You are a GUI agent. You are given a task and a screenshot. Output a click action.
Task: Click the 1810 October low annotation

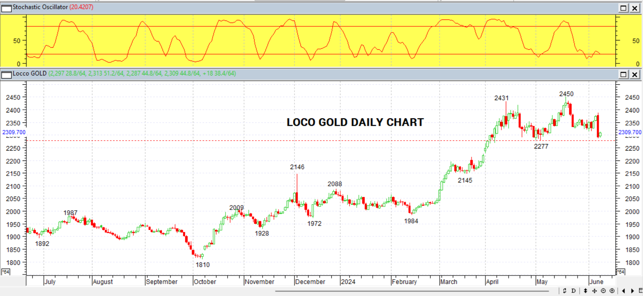pyautogui.click(x=202, y=265)
